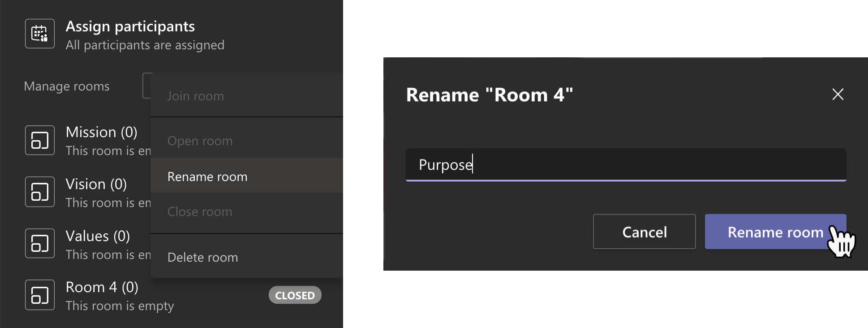Image resolution: width=868 pixels, height=328 pixels.
Task: Open the row next to Manage rooms
Action: coord(148,85)
